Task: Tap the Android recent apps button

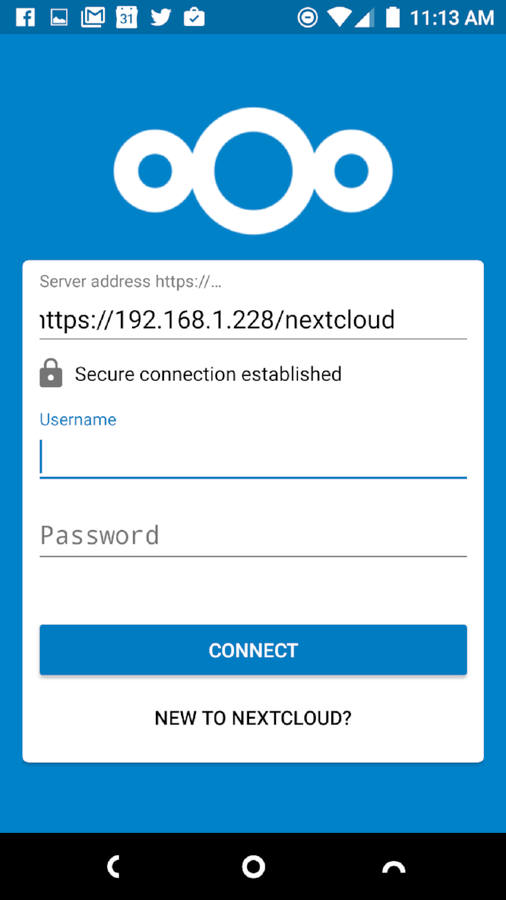Action: click(x=394, y=867)
